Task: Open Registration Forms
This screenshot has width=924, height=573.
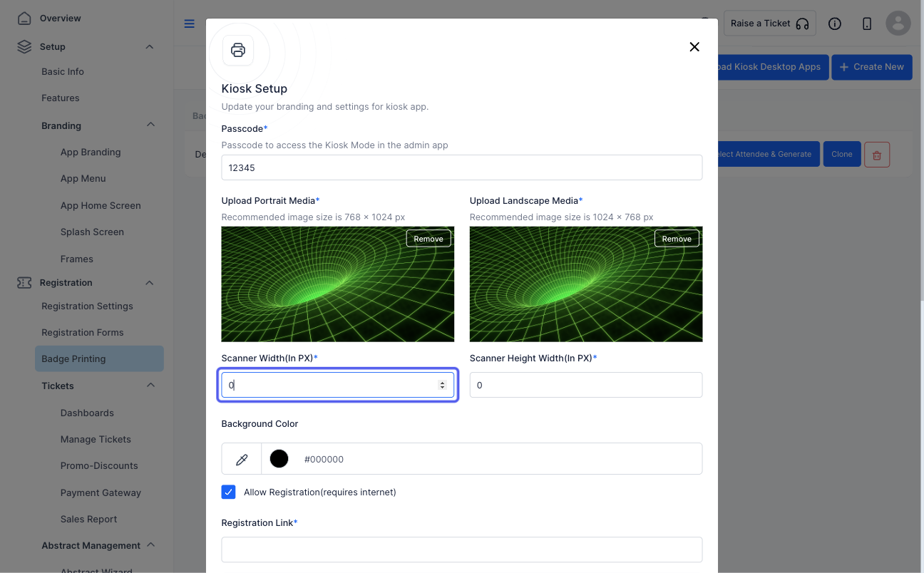Action: click(x=83, y=332)
